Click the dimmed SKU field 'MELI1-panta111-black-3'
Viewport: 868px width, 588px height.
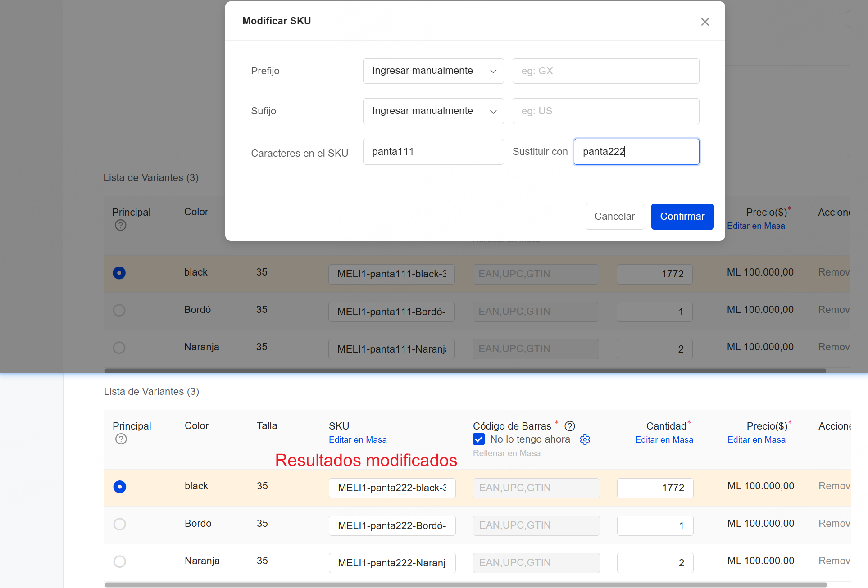pyautogui.click(x=391, y=274)
